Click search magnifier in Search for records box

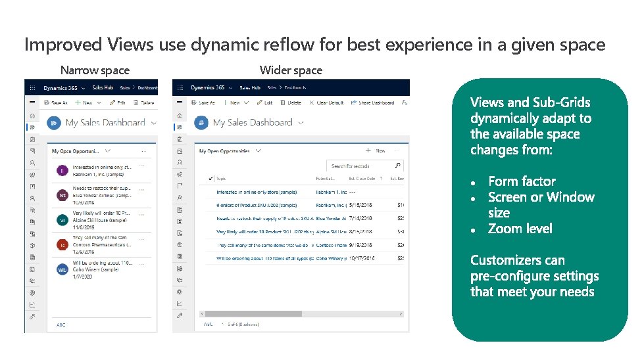(397, 165)
